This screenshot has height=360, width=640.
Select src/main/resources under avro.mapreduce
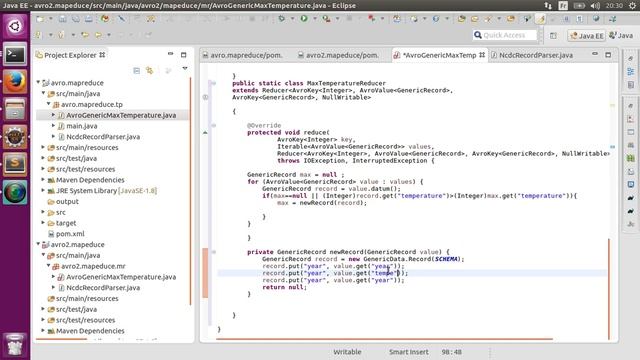click(x=87, y=147)
